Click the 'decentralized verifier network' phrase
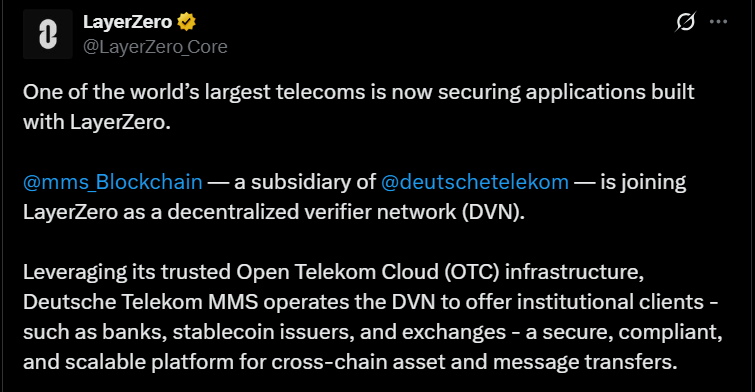755x392 pixels. (x=312, y=212)
